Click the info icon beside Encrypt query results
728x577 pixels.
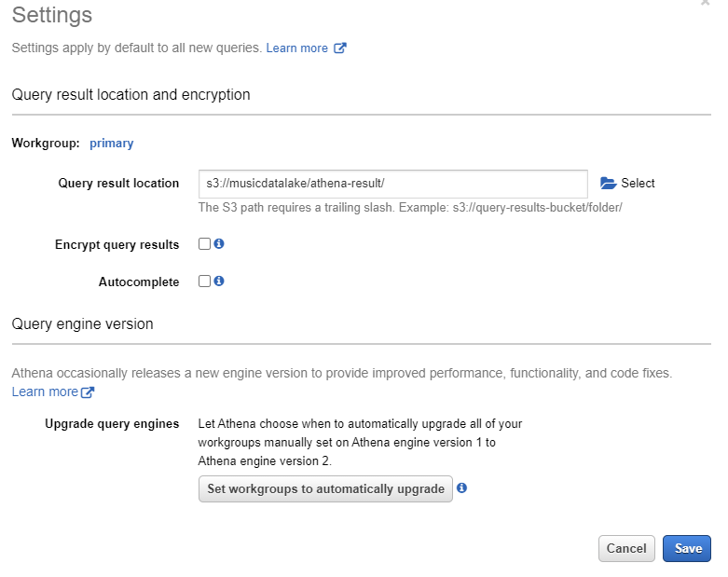coord(219,243)
